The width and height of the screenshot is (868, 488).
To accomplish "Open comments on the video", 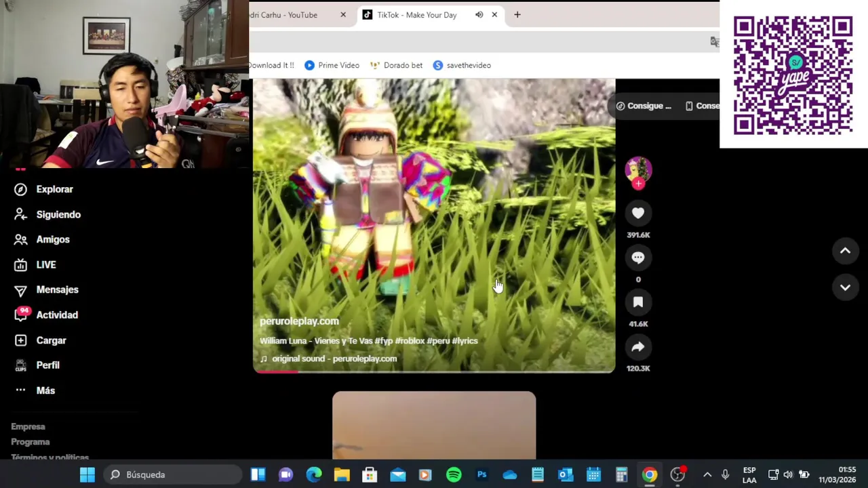I will 638,258.
